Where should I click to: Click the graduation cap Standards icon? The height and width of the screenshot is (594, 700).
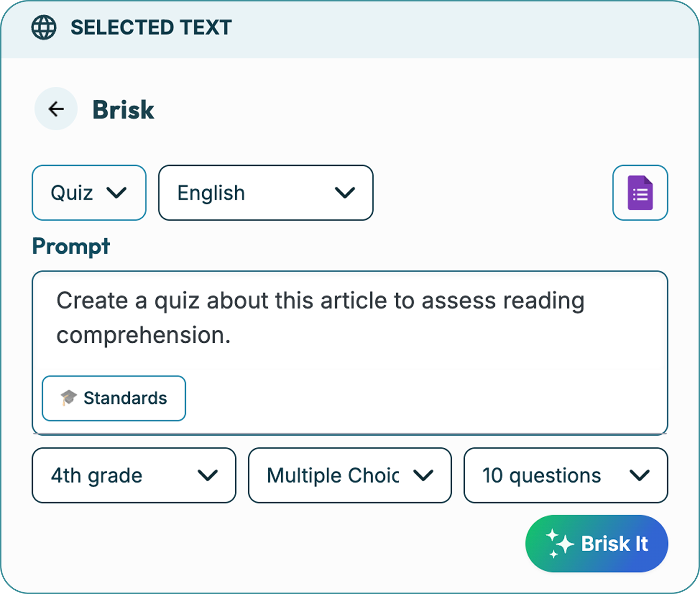click(69, 398)
